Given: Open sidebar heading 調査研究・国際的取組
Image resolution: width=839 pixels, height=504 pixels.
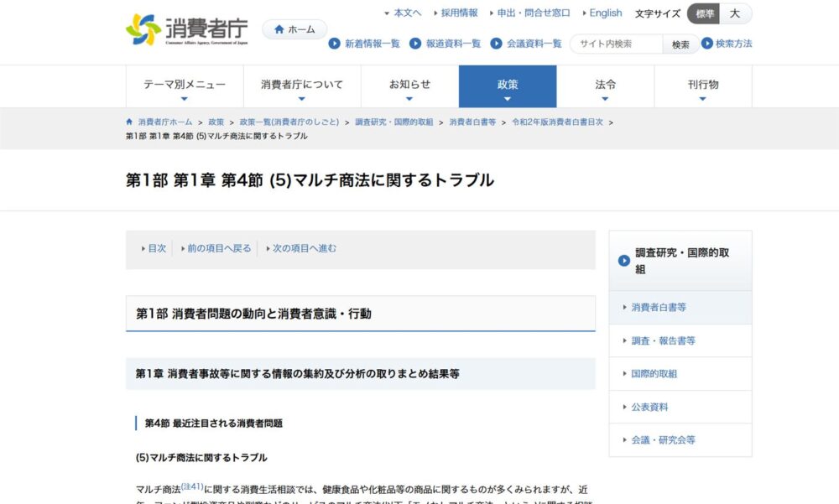Looking at the screenshot, I should click(681, 261).
